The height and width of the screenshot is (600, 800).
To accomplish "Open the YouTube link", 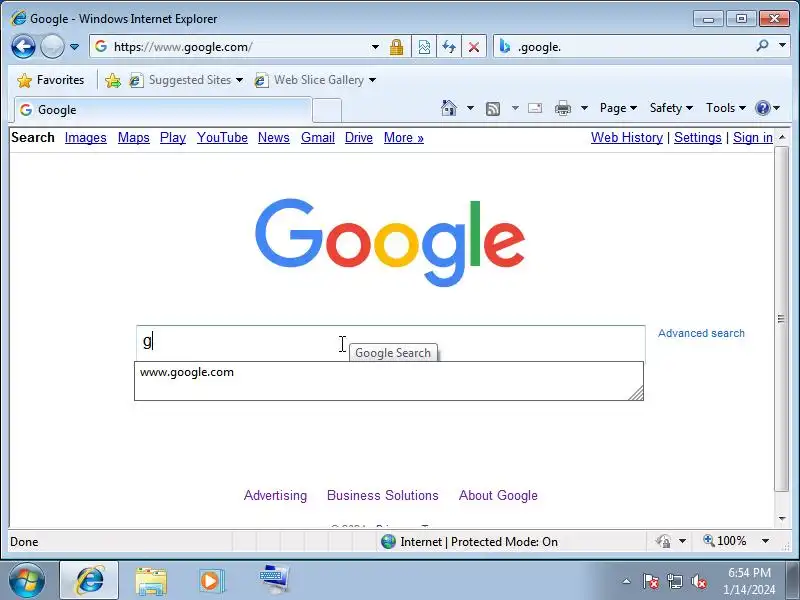I will [x=222, y=138].
